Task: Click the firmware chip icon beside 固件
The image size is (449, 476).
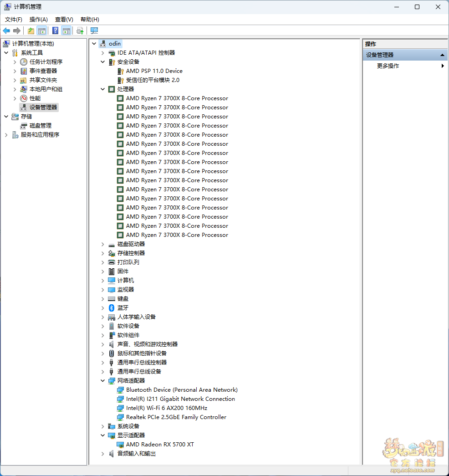Action: pos(112,271)
